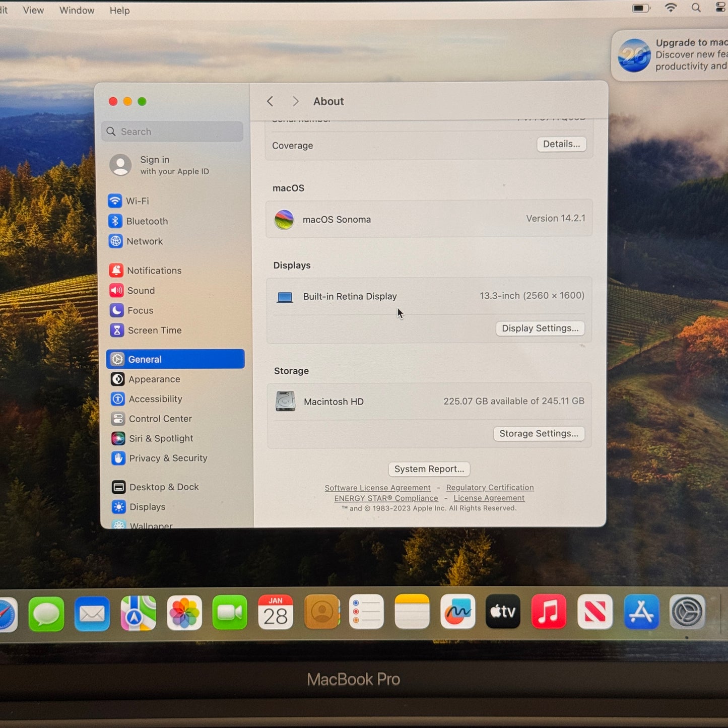Select Built-in Retina Display row
Viewport: 728px width, 728px height.
(429, 296)
